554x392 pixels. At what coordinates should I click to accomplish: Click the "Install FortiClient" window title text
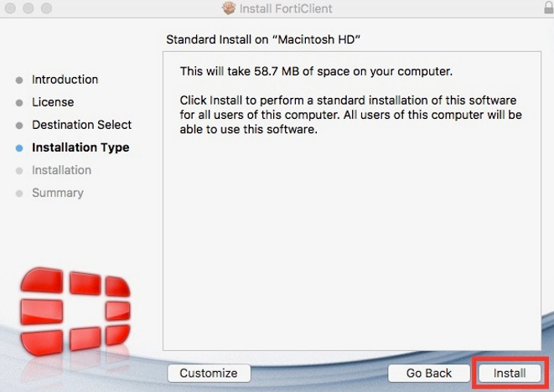coord(286,8)
